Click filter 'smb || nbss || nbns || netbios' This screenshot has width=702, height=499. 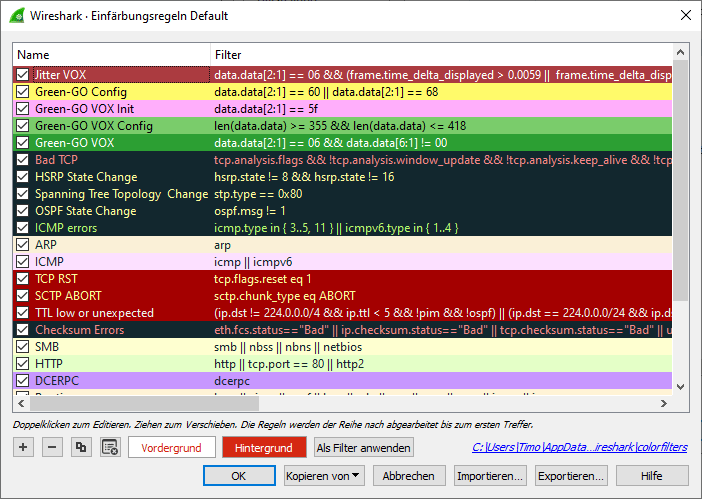pyautogui.click(x=288, y=347)
